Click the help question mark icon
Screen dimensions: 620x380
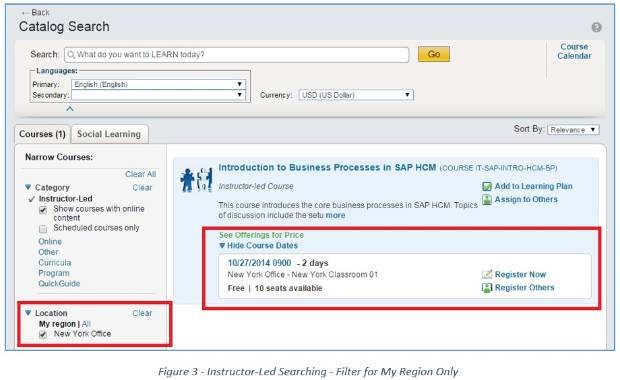click(596, 27)
